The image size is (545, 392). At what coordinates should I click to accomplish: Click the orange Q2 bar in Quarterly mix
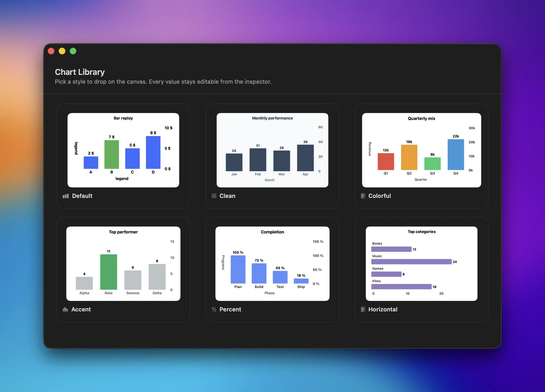409,157
